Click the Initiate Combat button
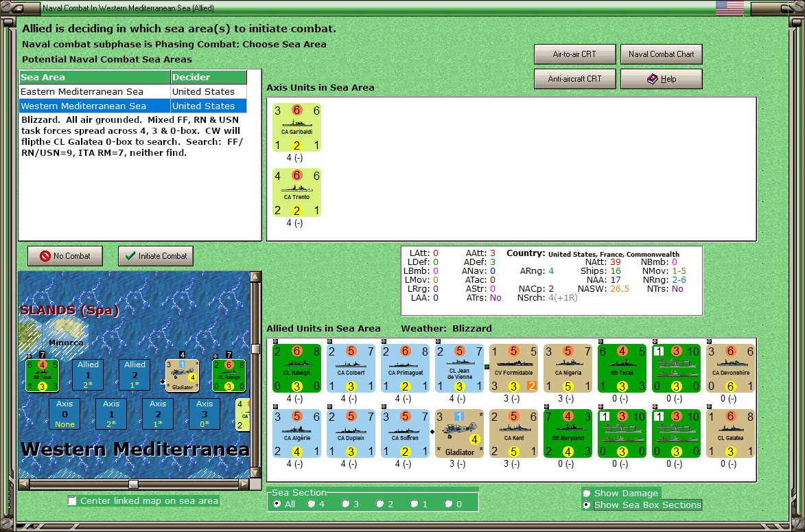Viewport: 805px width, 532px height. (x=156, y=256)
